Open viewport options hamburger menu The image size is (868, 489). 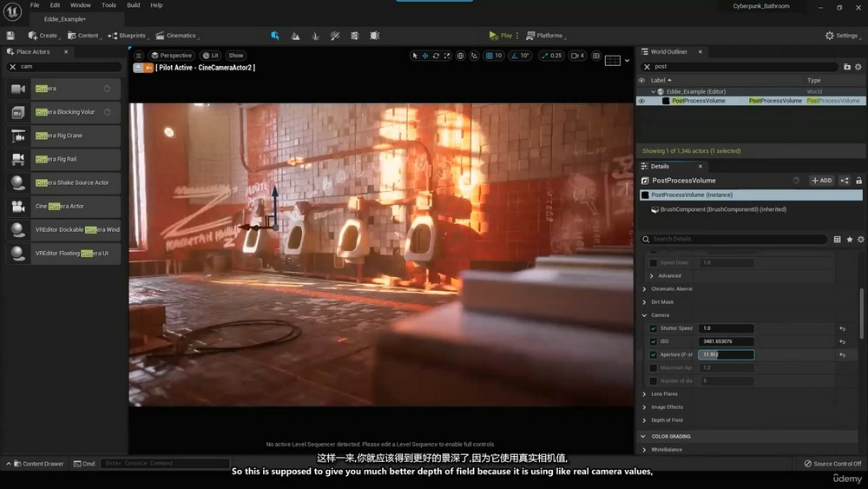(138, 56)
